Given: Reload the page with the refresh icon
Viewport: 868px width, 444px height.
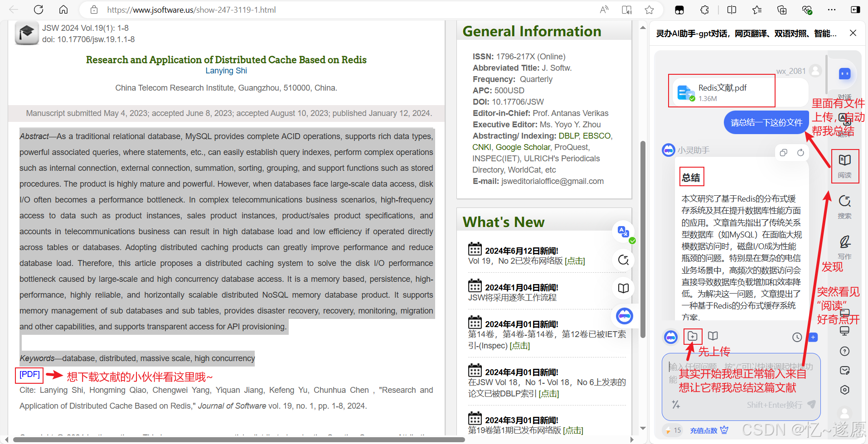Looking at the screenshot, I should point(39,10).
